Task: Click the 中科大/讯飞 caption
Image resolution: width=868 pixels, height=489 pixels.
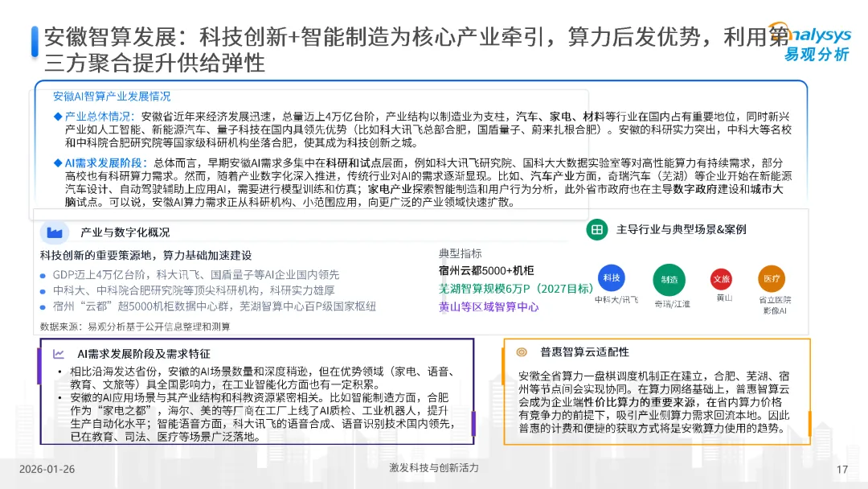Action: tap(616, 300)
